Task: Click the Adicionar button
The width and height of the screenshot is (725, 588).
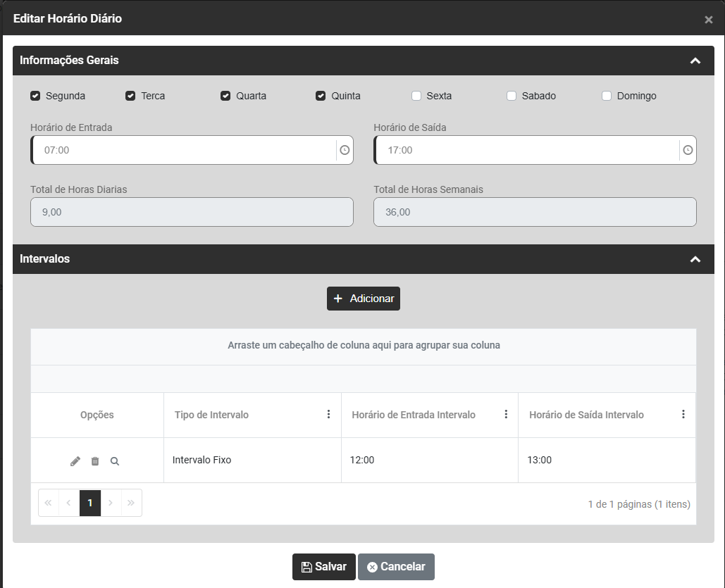Action: click(x=364, y=299)
